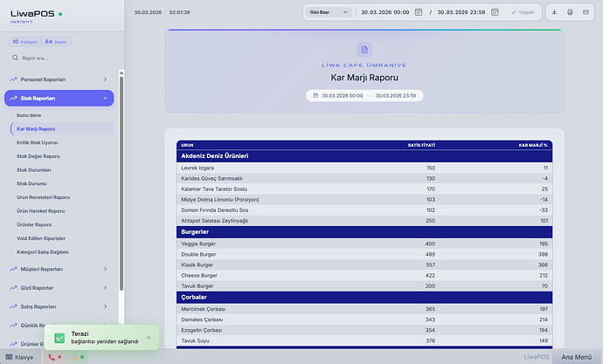Open end date calendar picker icon
Viewport: 603px width, 364px height.
point(495,12)
